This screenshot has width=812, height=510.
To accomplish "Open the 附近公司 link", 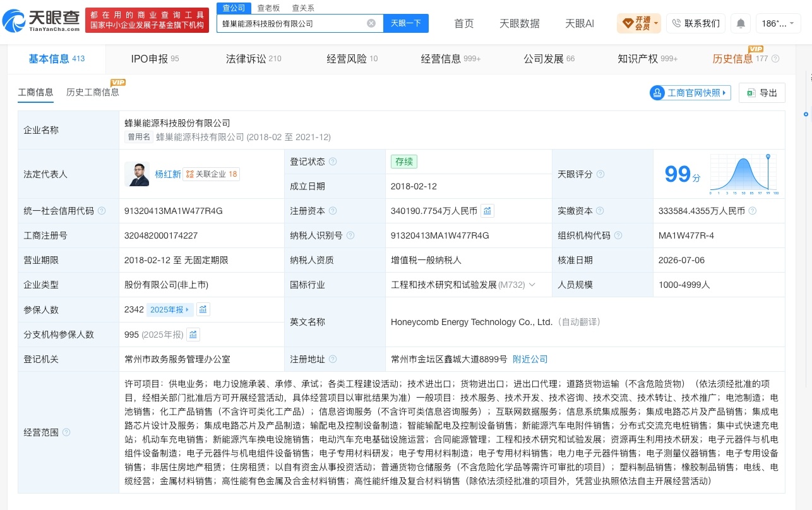I will [x=530, y=359].
